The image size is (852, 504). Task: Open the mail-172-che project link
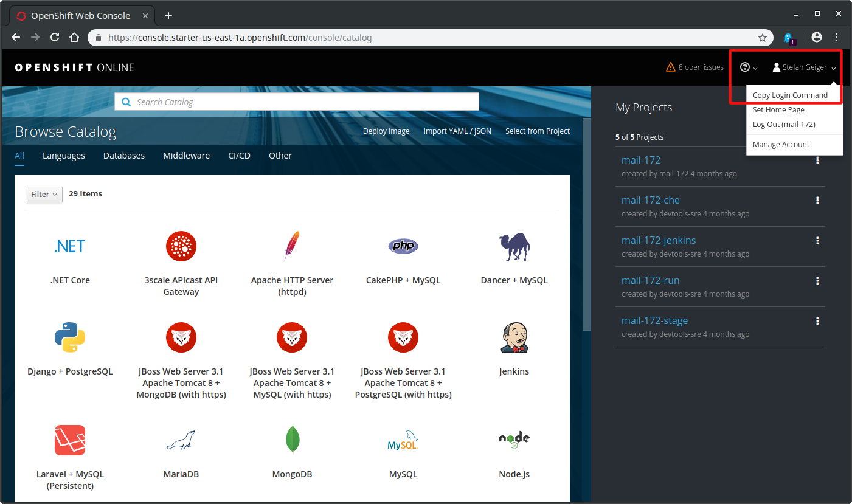tap(651, 200)
